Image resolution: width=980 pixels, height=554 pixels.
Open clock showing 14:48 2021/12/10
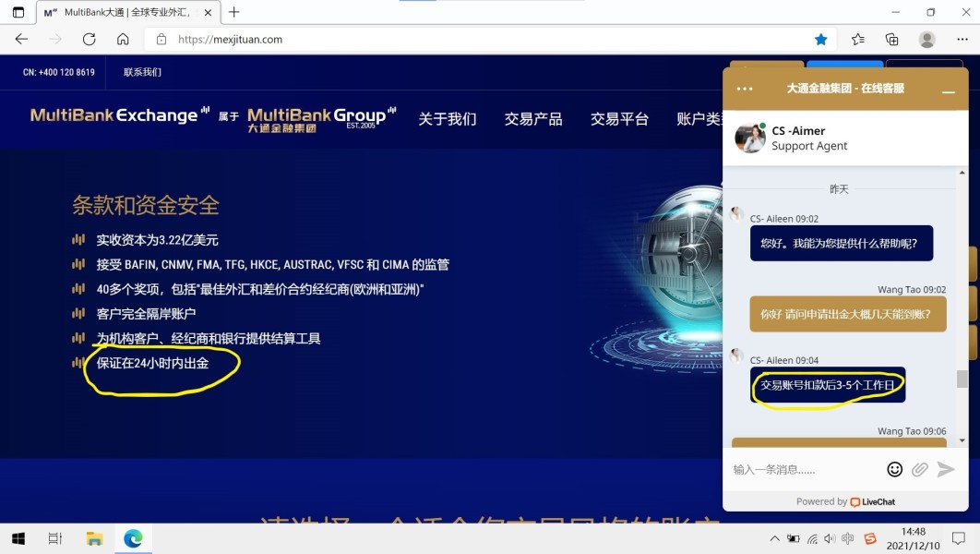914,538
